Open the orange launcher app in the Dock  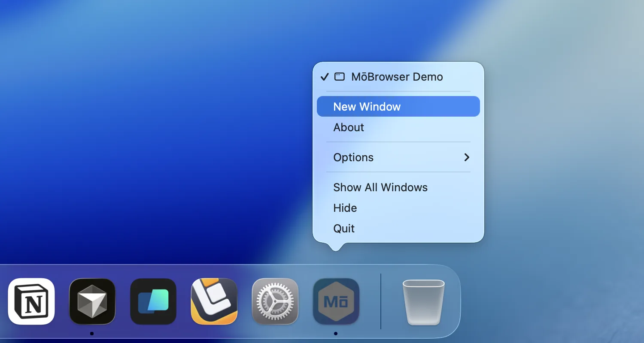[214, 301]
